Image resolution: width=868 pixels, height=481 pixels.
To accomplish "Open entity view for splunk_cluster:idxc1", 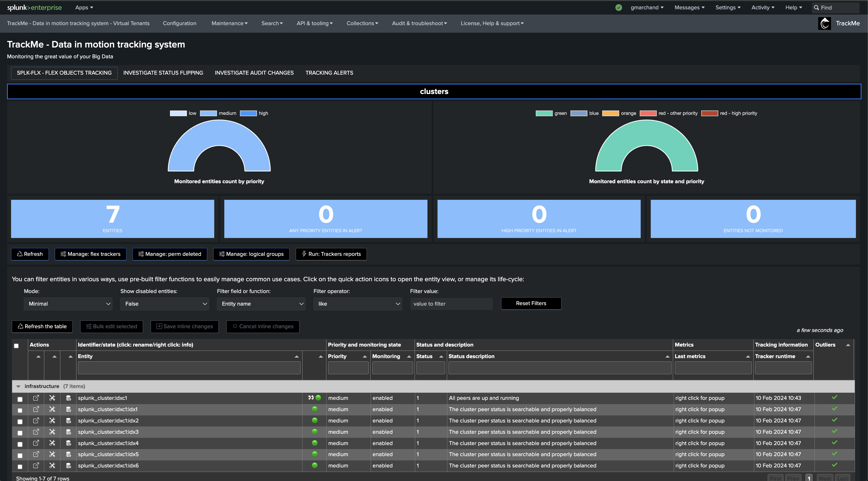I will (x=36, y=398).
